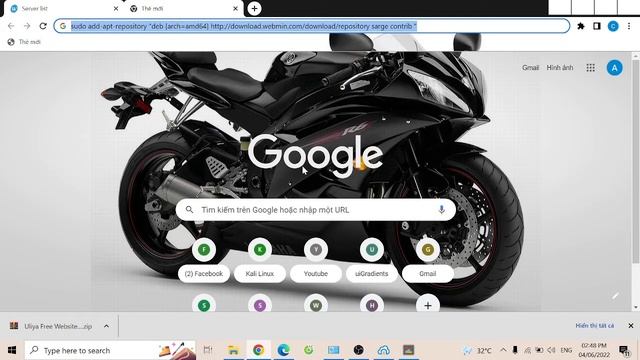Click the Google search box
Image resolution: width=640 pixels, height=360 pixels.
click(316, 210)
